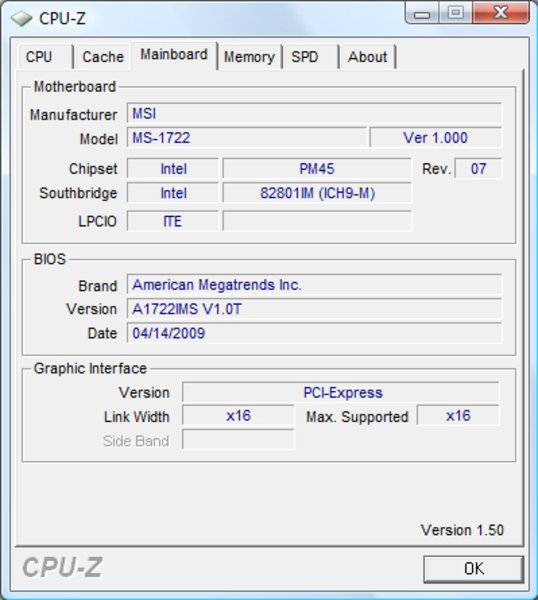Screen dimensions: 538x600
Task: Click the BIOS Brand American Megatrends field
Action: tap(314, 285)
